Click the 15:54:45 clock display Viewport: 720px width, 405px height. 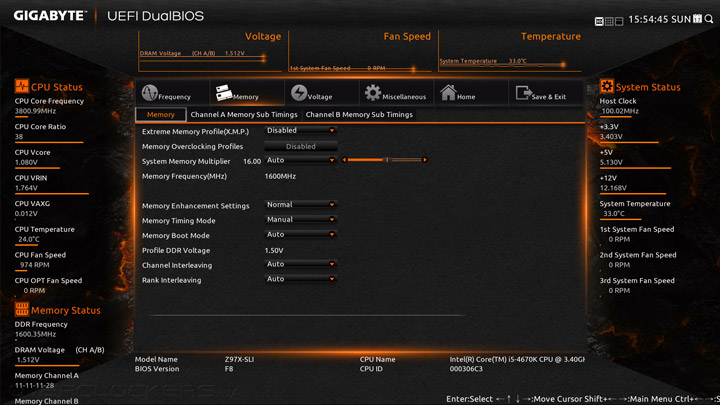click(648, 19)
